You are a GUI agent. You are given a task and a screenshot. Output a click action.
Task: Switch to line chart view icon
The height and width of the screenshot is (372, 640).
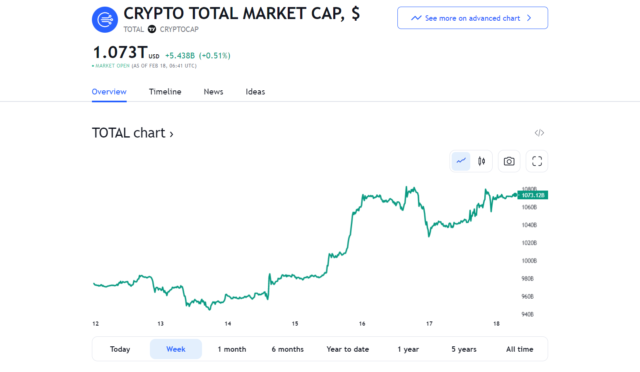(x=461, y=161)
